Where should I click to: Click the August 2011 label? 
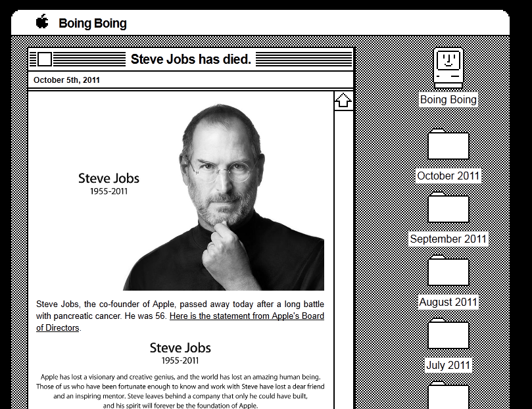(448, 302)
